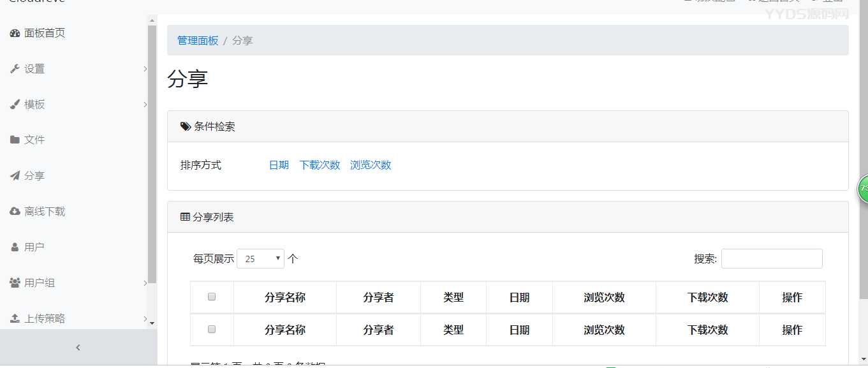Click 操作 column in the top header row
Image resolution: width=868 pixels, height=368 pixels.
(792, 297)
